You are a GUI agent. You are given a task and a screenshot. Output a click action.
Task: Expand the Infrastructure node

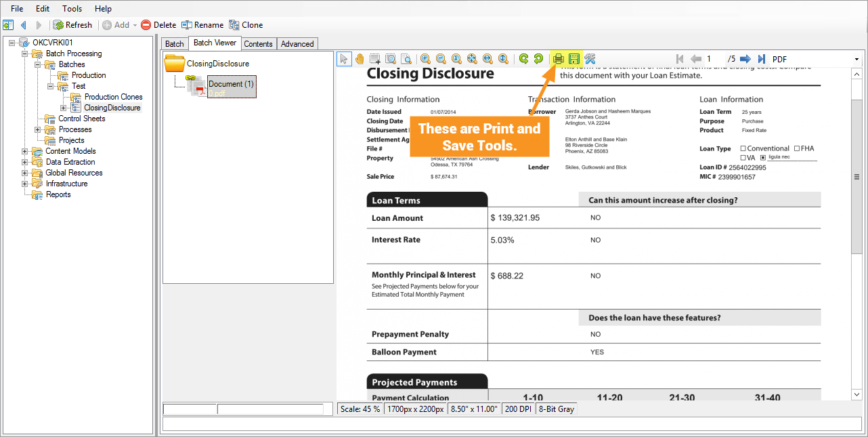(x=25, y=184)
